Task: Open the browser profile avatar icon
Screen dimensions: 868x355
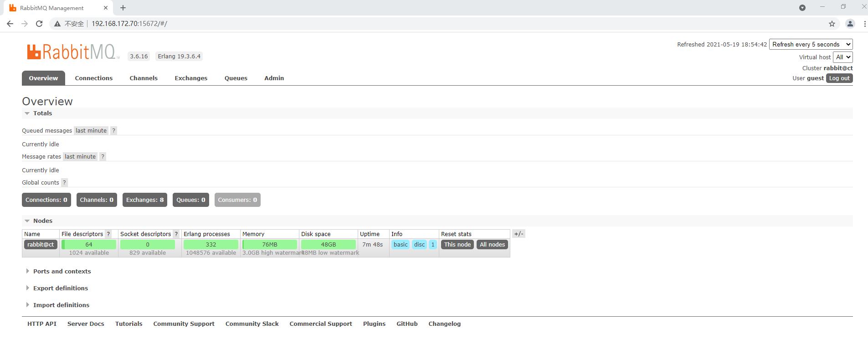Action: coord(850,24)
